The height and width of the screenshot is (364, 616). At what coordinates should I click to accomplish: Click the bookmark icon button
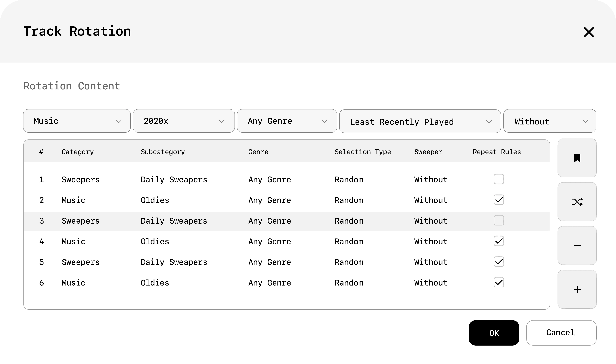pos(577,158)
